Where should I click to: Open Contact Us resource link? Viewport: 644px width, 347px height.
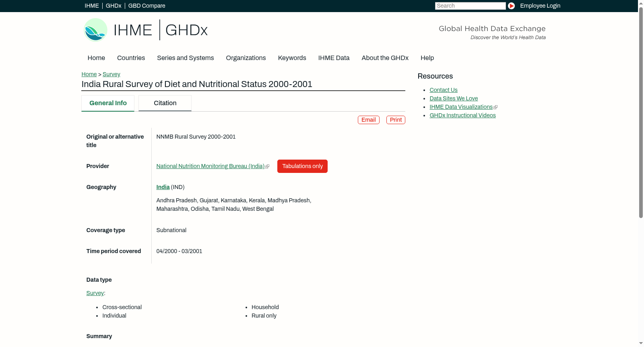[x=444, y=90]
